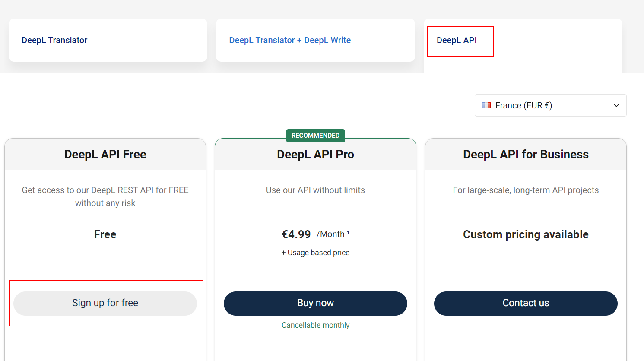Open the DeepL Translator pricing tab
This screenshot has width=644, height=361.
click(54, 40)
